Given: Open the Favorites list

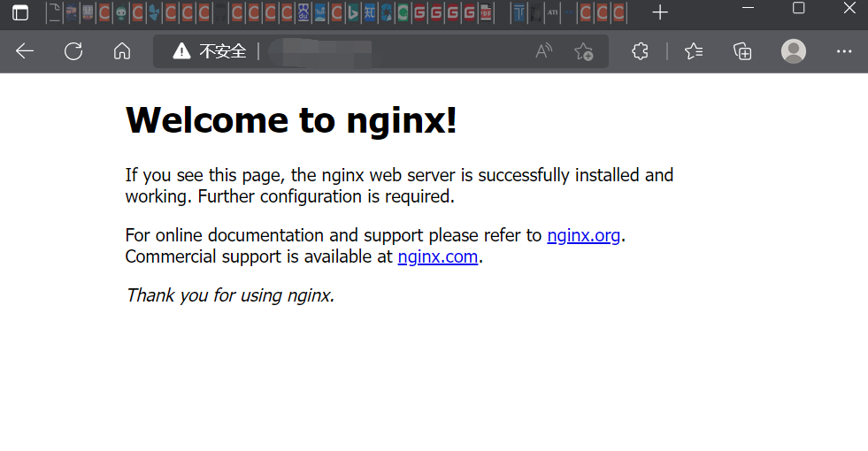Looking at the screenshot, I should tap(694, 51).
